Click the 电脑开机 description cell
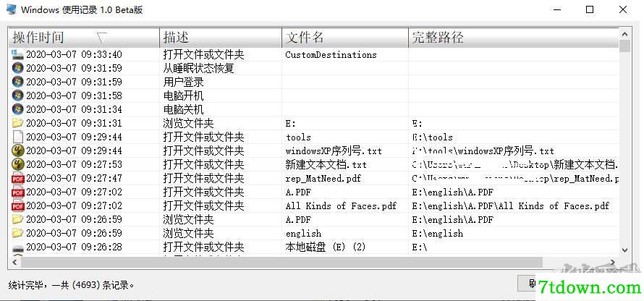This screenshot has height=301, width=644. (183, 96)
